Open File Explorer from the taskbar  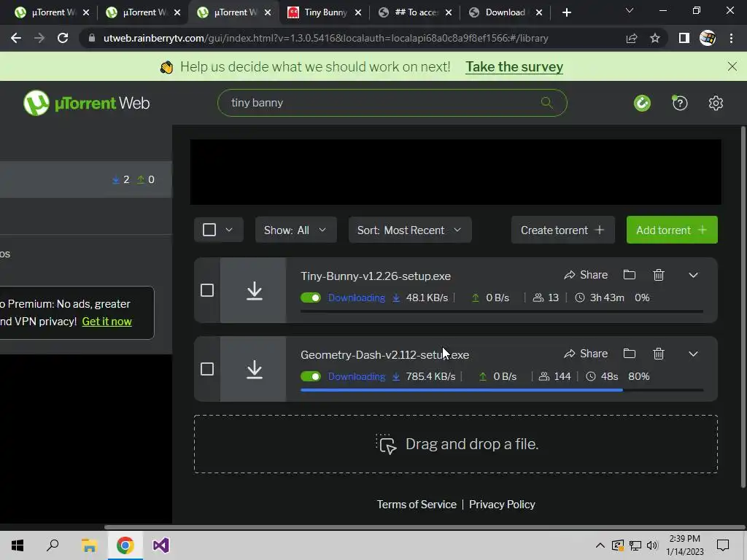[89, 545]
